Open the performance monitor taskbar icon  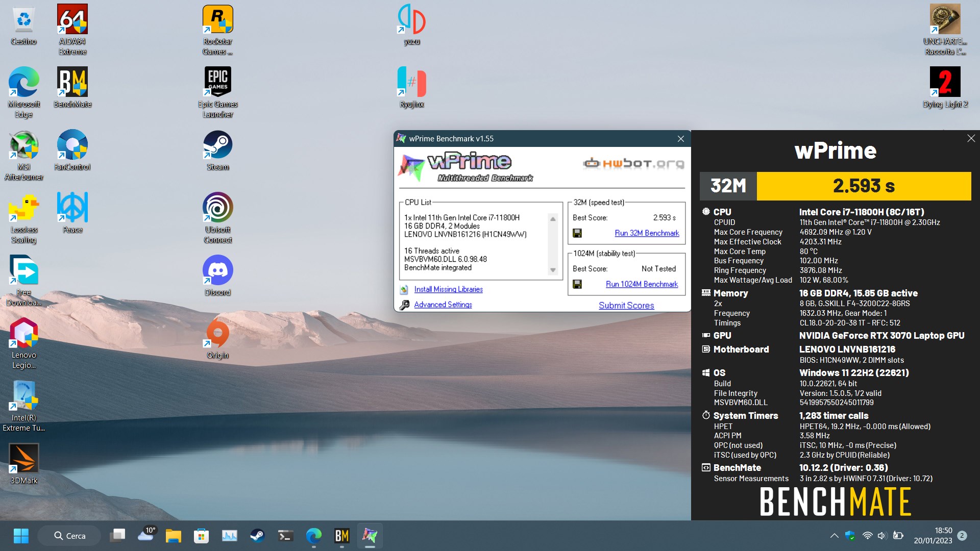point(230,536)
